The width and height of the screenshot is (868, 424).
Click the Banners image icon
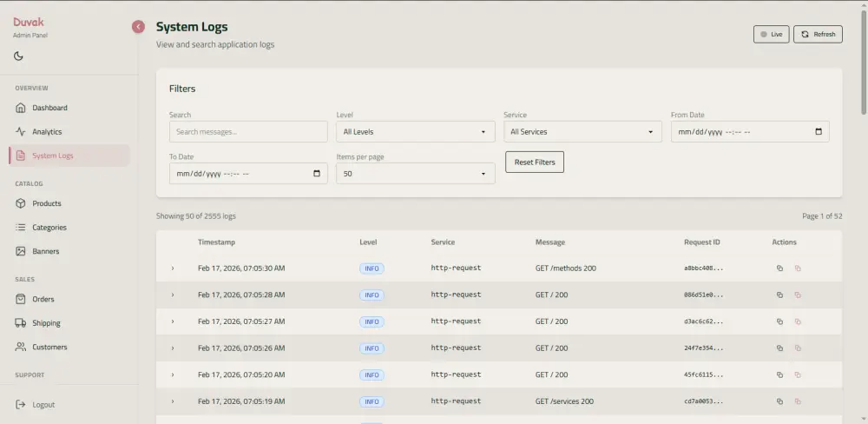pos(21,251)
